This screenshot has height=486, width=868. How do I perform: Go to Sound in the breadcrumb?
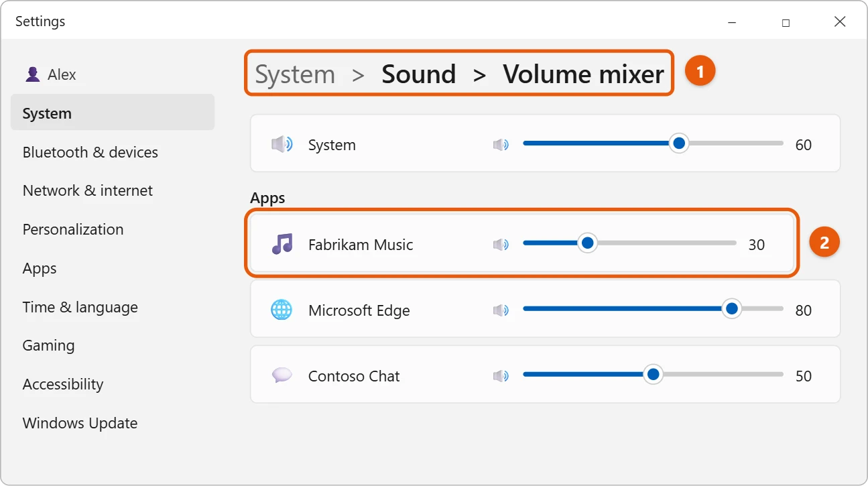coord(419,74)
